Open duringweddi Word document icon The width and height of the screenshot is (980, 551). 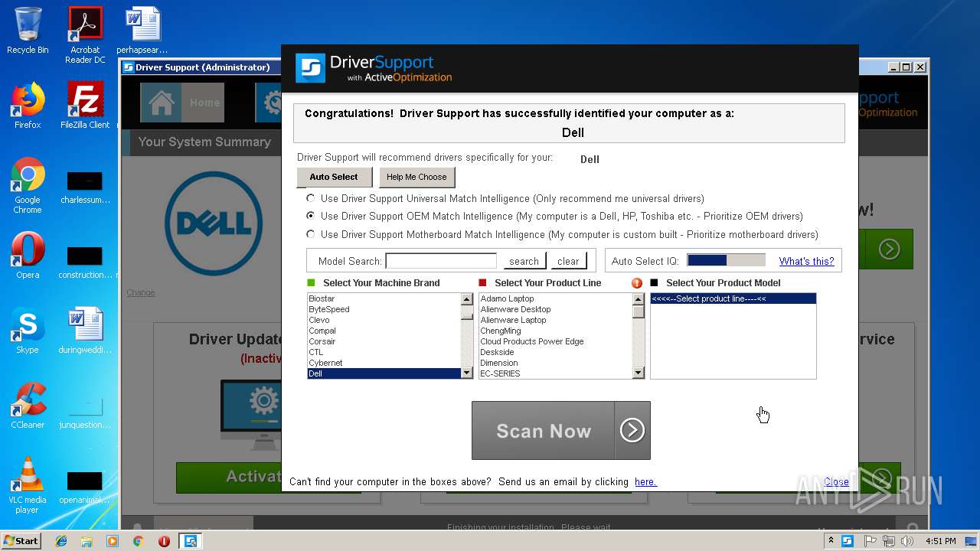pos(85,331)
